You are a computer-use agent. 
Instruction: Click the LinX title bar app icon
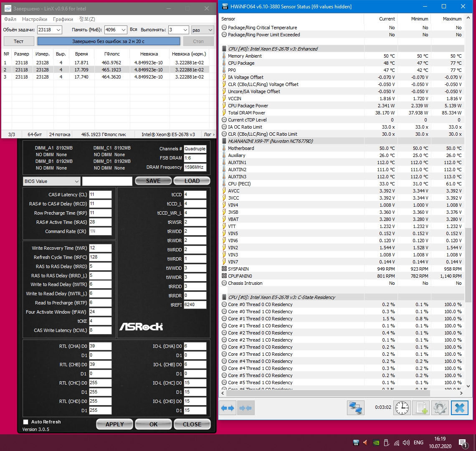coord(8,8)
